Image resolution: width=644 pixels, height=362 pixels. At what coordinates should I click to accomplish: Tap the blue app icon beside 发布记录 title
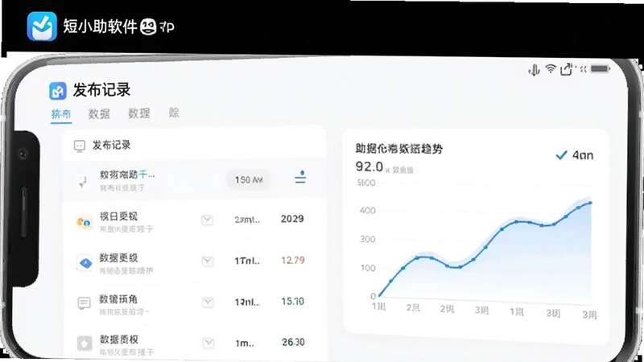57,91
